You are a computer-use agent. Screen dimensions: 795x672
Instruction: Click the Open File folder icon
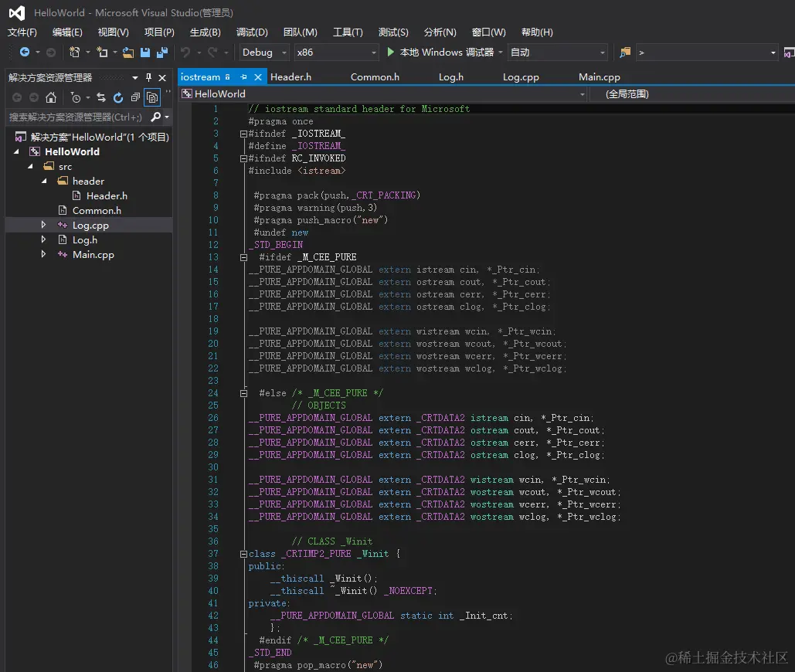(128, 53)
